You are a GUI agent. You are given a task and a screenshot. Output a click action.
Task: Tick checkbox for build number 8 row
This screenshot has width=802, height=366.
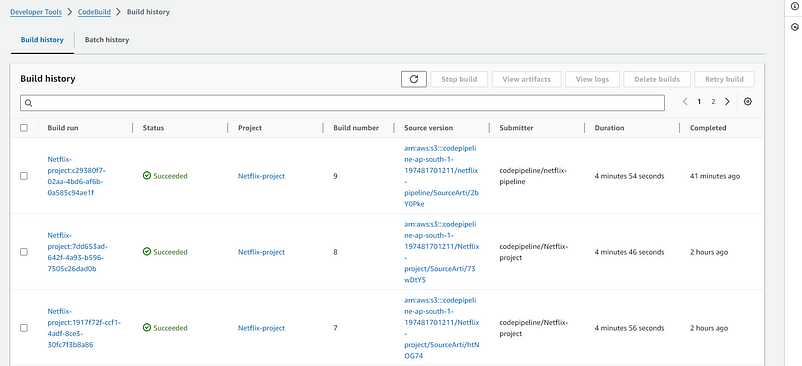pyautogui.click(x=24, y=252)
